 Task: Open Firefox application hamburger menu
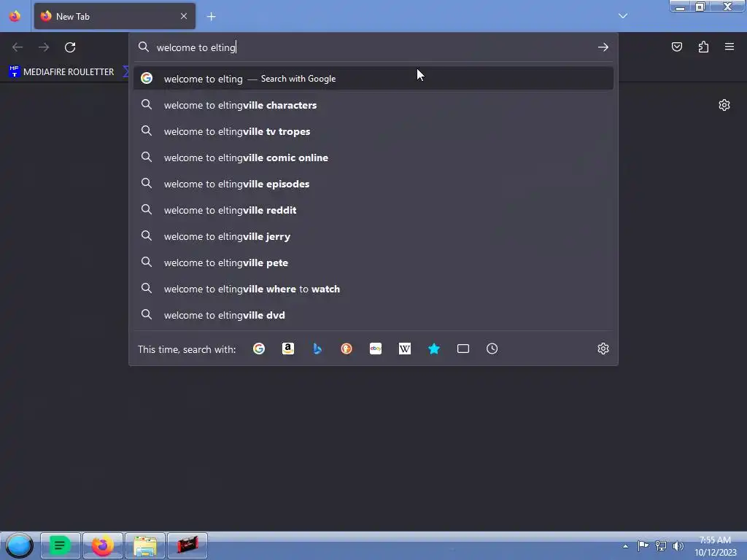point(729,47)
